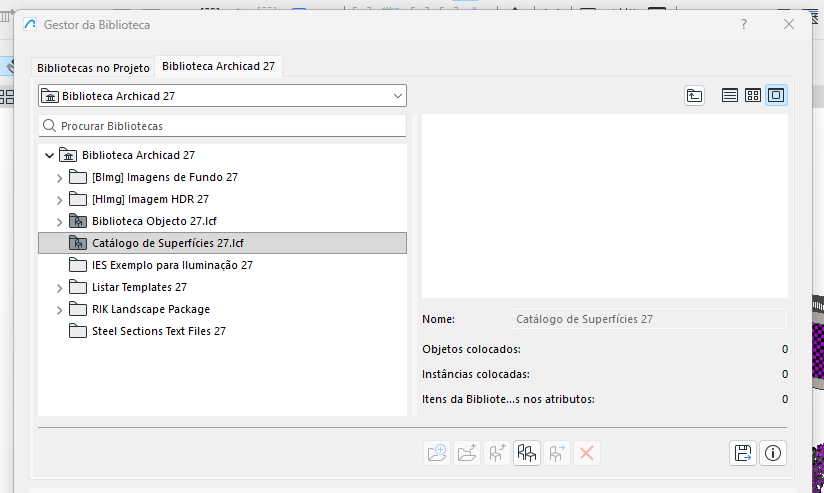The width and height of the screenshot is (824, 493).
Task: Click the Archicad logo in title bar
Action: 30,24
